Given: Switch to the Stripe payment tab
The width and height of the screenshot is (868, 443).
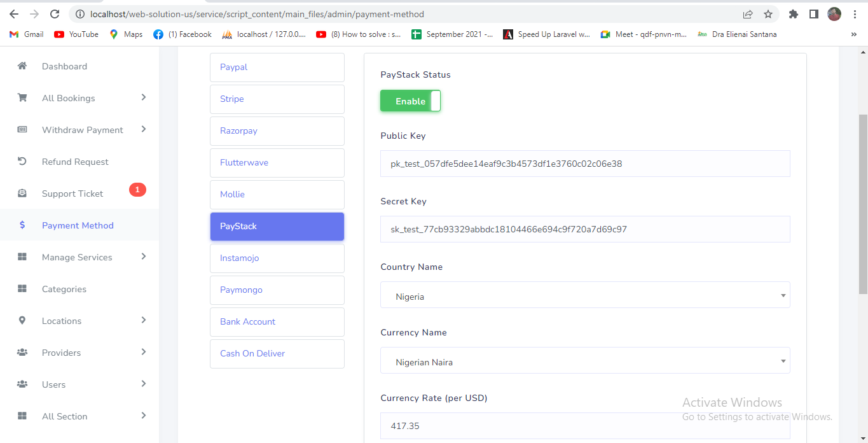Looking at the screenshot, I should tap(277, 99).
